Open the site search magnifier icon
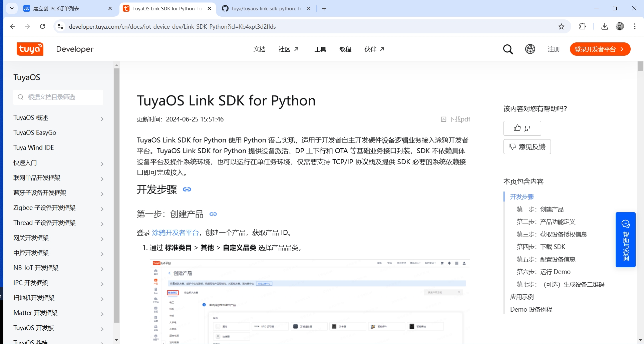The image size is (644, 344). pos(508,49)
